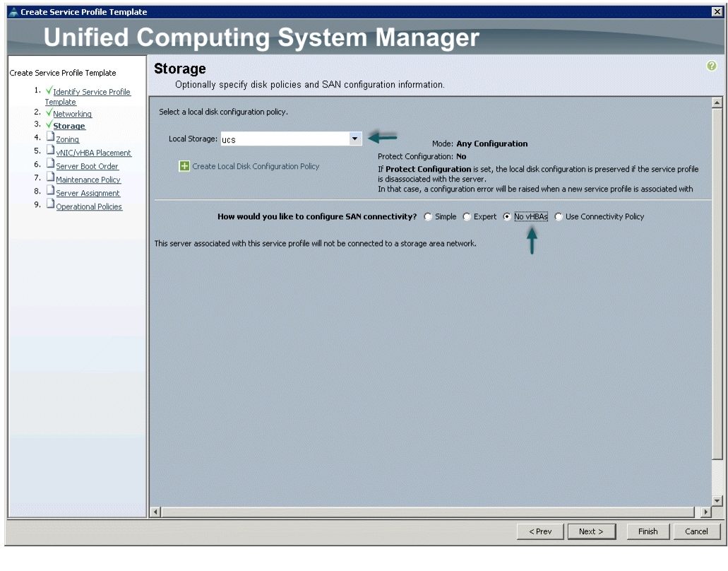The width and height of the screenshot is (728, 571).
Task: Click the vertical scrollbar up arrow
Action: point(717,102)
